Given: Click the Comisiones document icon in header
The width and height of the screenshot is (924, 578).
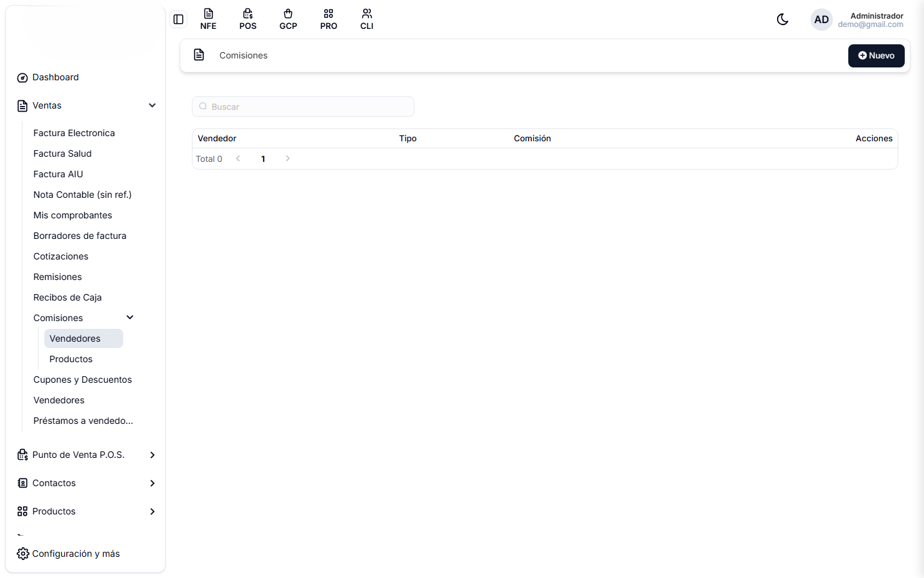Looking at the screenshot, I should pos(199,55).
